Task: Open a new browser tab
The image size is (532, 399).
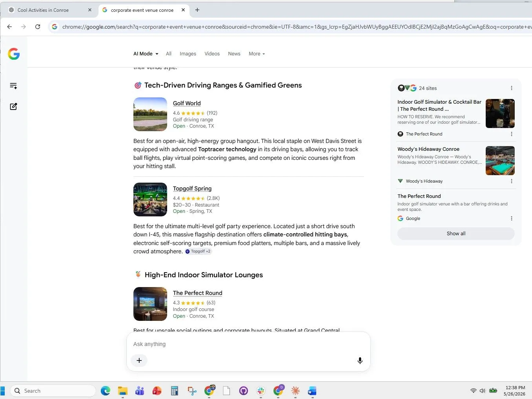Action: (197, 10)
